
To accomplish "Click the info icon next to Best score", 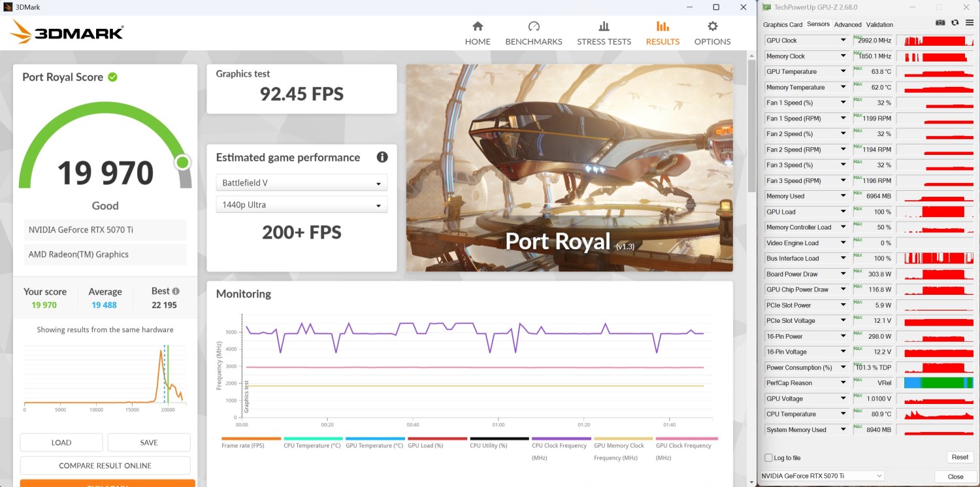I will (176, 292).
